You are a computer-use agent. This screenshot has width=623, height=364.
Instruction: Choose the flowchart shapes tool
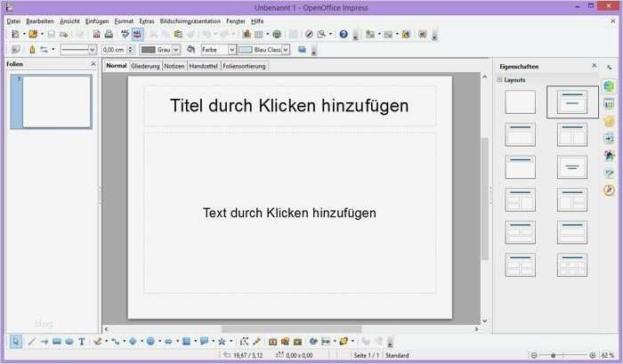click(x=186, y=342)
